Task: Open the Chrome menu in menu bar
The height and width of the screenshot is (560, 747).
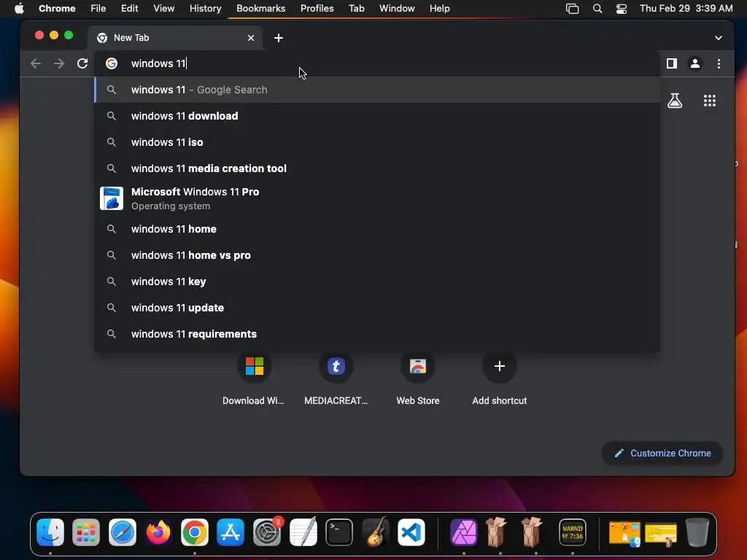Action: pos(57,8)
